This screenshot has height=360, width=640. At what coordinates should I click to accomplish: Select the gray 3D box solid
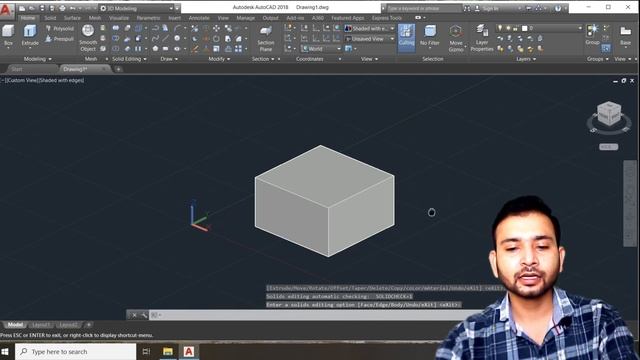324,201
